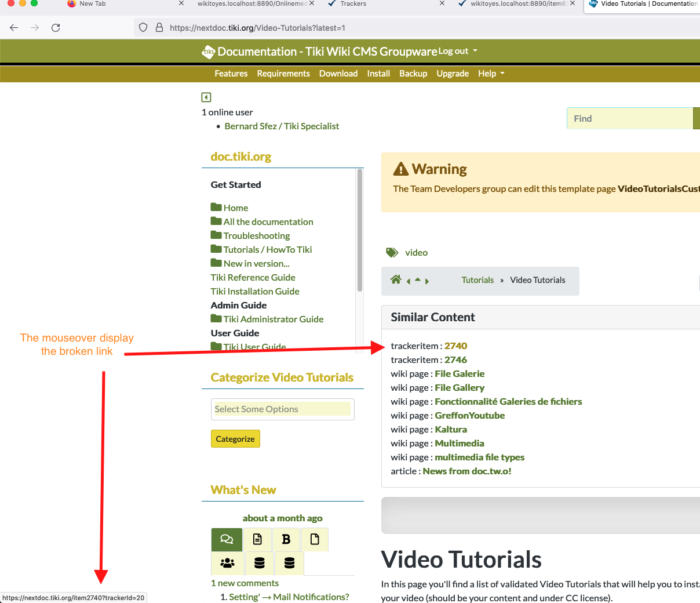Select the bold B blog icon tab
Viewport: 700px width, 603px height.
[286, 539]
